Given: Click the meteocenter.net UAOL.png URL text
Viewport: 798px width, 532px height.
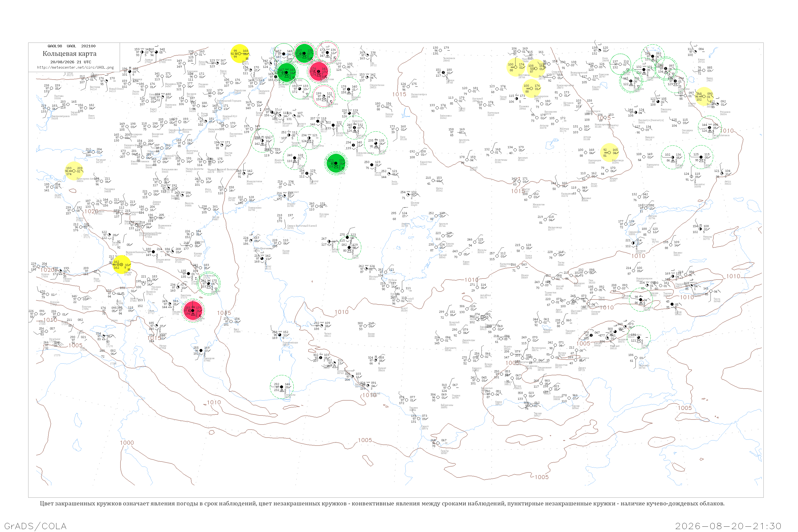Looking at the screenshot, I should (75, 68).
